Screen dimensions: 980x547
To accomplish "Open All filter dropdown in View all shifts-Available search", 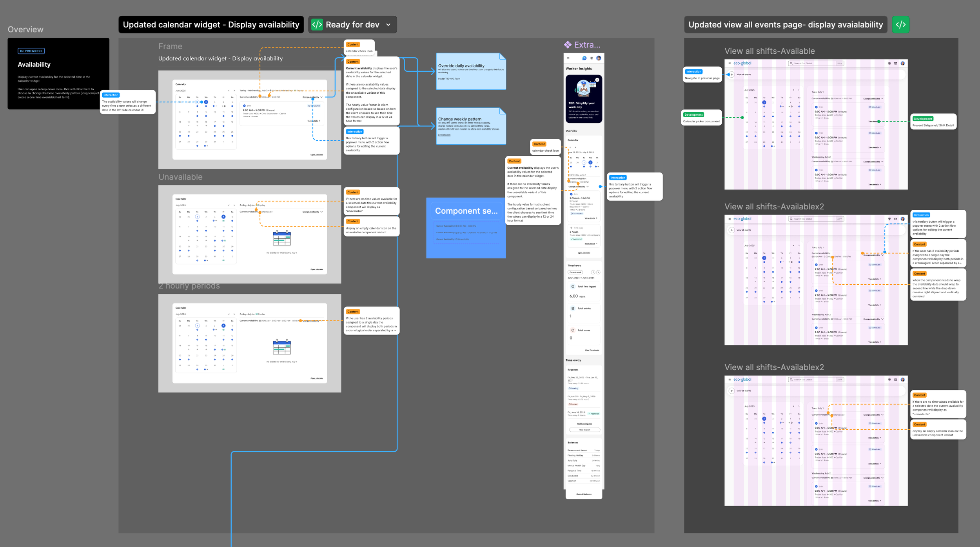I will (x=839, y=63).
